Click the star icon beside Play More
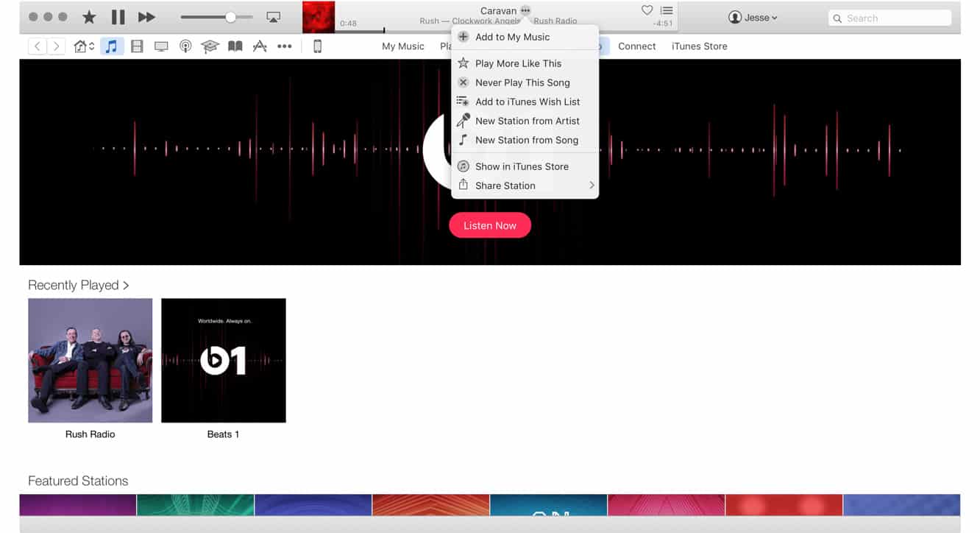 coord(463,63)
